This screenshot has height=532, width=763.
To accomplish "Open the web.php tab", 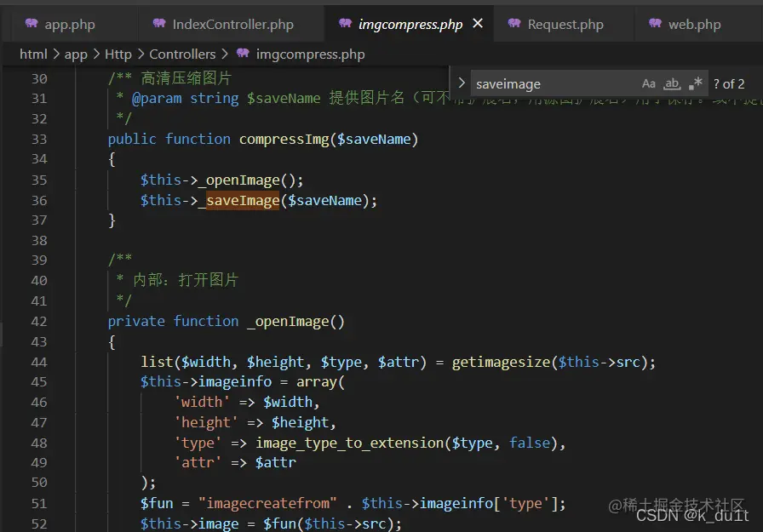I will pos(694,25).
